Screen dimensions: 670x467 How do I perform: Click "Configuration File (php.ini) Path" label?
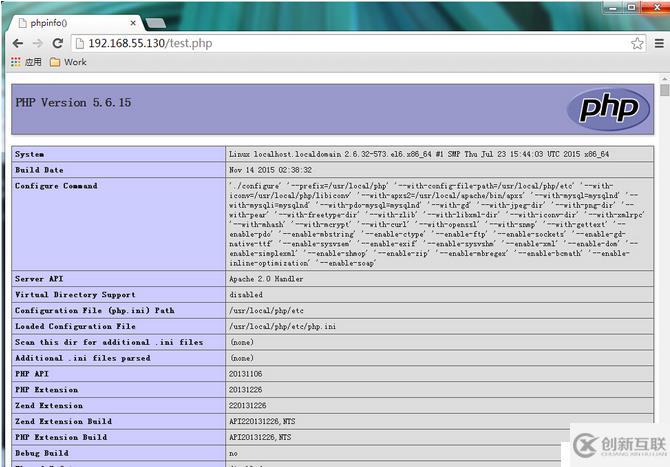tap(94, 310)
